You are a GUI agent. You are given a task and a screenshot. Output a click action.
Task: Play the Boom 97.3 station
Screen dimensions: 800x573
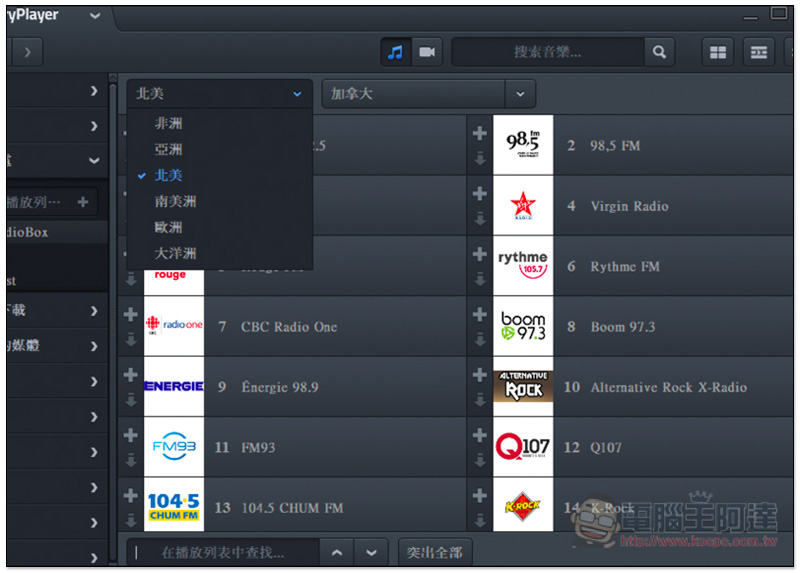(x=622, y=327)
